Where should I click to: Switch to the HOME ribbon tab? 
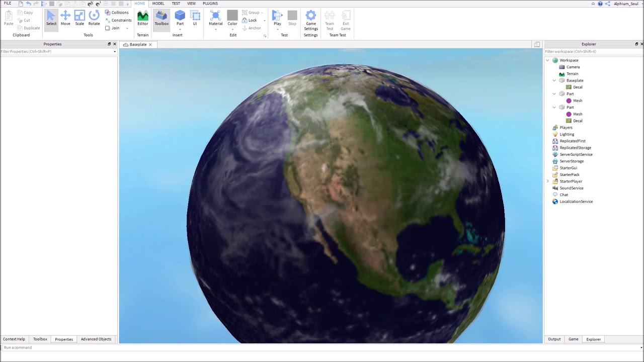(140, 4)
